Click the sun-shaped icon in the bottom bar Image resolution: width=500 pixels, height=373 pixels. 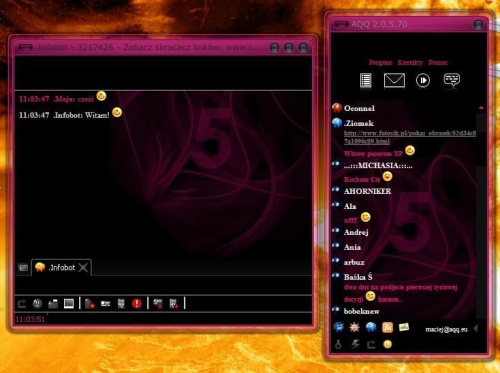click(x=354, y=327)
